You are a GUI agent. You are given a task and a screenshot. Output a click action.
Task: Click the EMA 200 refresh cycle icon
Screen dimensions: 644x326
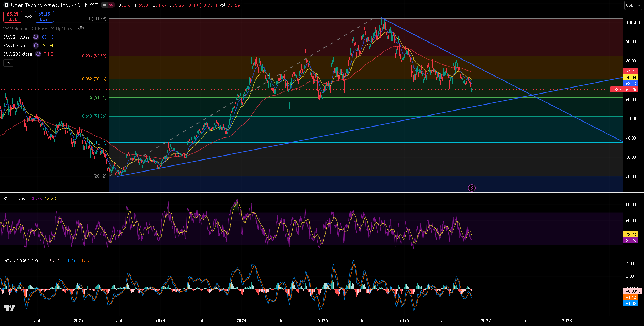click(38, 54)
